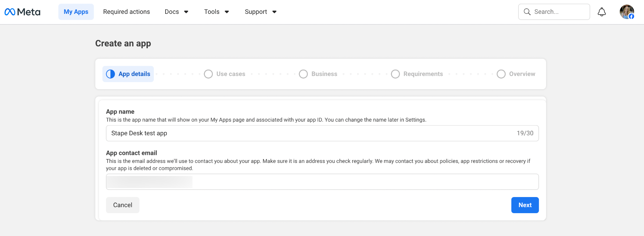Click the Overview step label
644x236 pixels.
[522, 74]
